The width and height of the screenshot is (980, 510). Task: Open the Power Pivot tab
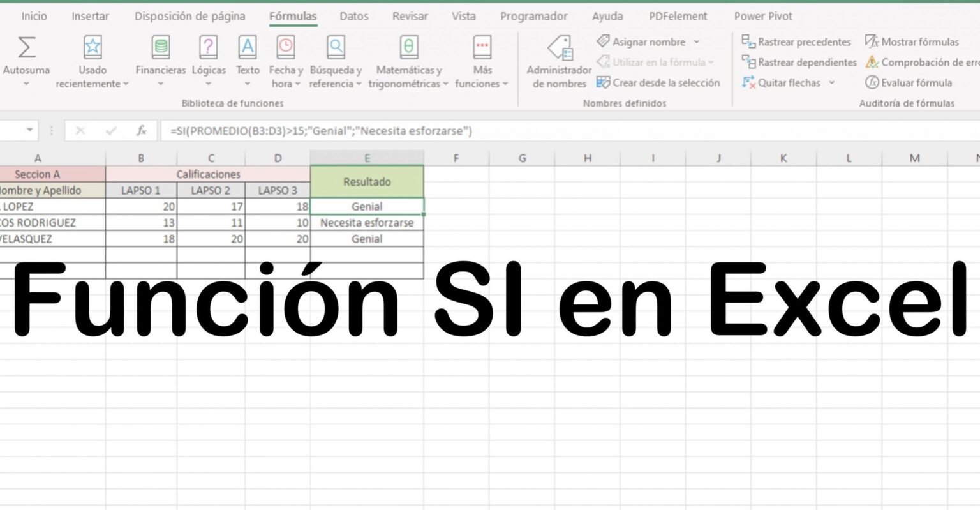763,17
